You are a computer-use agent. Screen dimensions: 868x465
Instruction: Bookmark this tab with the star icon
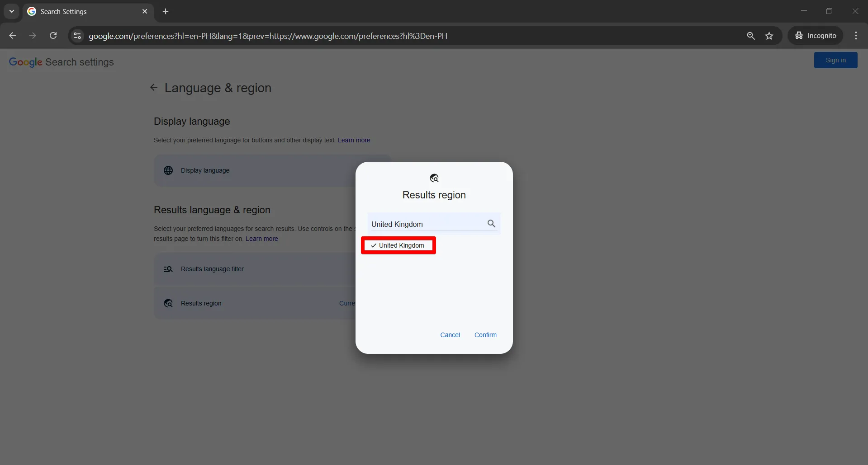pyautogui.click(x=769, y=36)
